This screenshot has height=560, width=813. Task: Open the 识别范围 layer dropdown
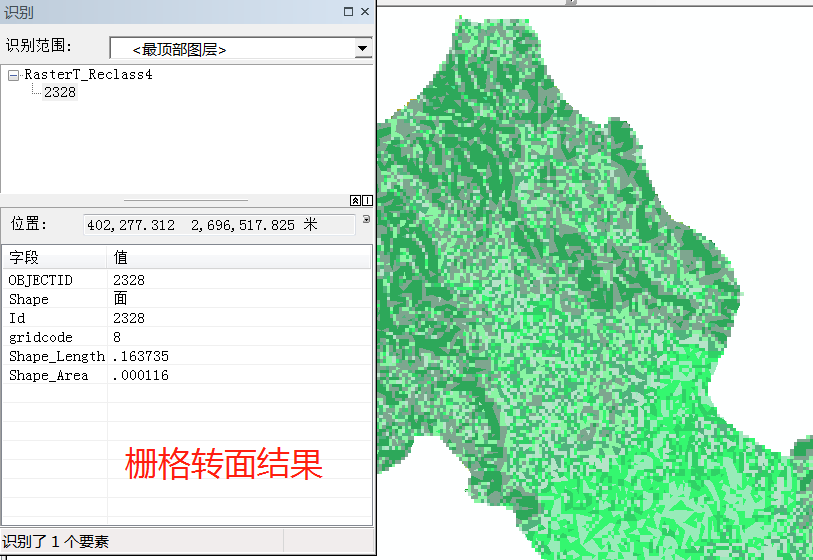363,48
